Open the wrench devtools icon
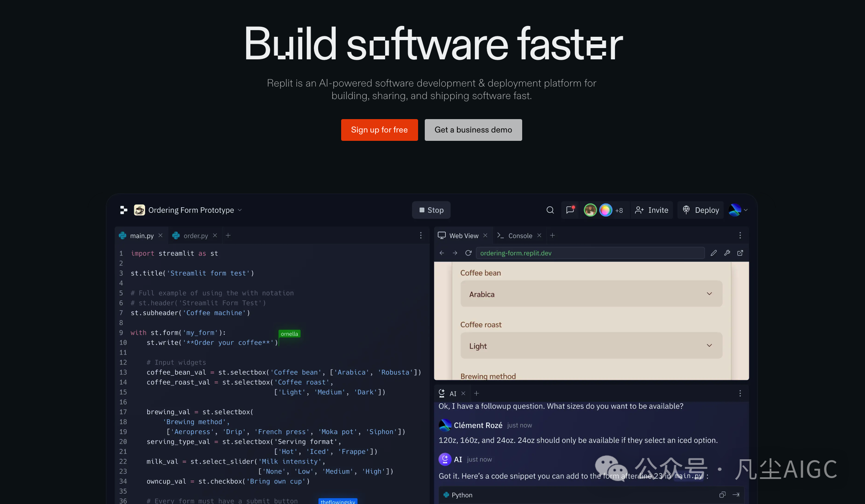The image size is (865, 504). point(727,253)
